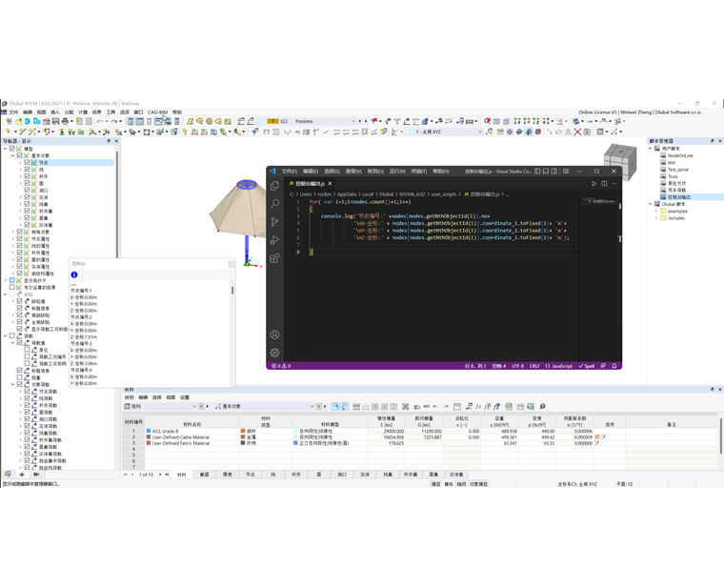Click the VS Code Manage gear icon
The height and width of the screenshot is (588, 724).
coord(274,353)
